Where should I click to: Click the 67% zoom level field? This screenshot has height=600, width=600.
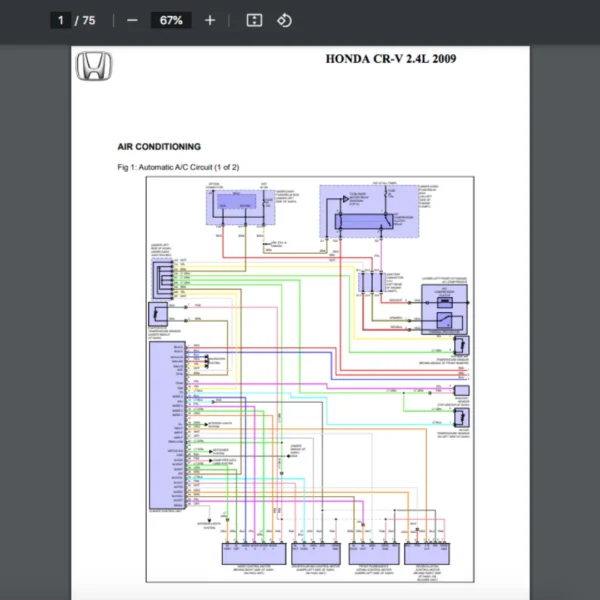(x=170, y=20)
